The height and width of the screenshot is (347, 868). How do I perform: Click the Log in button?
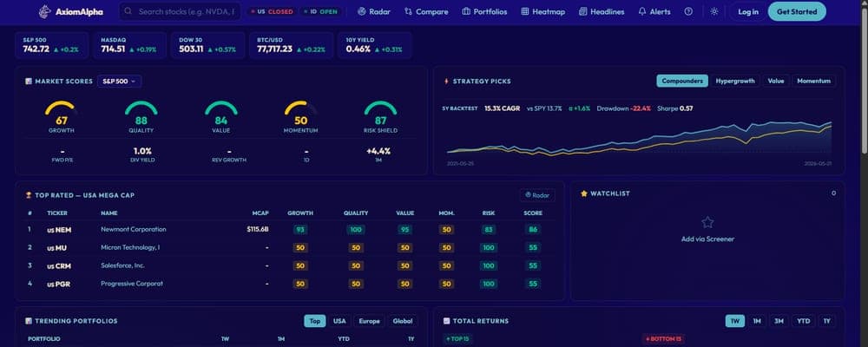[x=748, y=11]
